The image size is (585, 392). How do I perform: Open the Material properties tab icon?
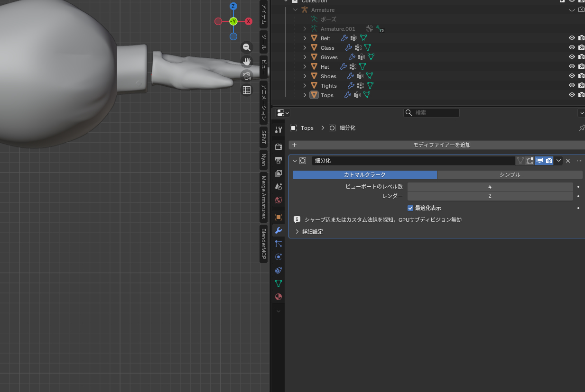[279, 297]
